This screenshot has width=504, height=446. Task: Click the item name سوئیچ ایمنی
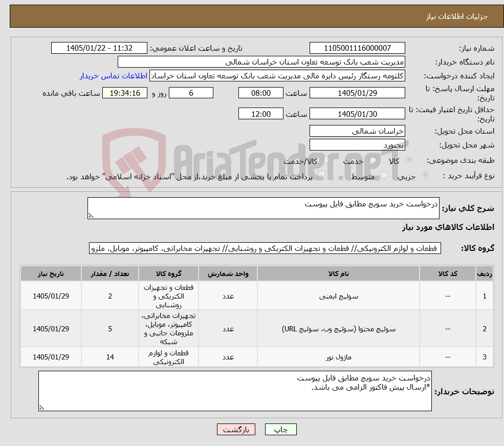tap(338, 296)
